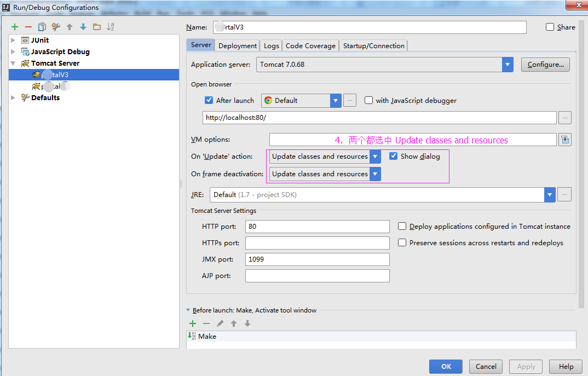Collapse the Before launch section

coord(188,310)
